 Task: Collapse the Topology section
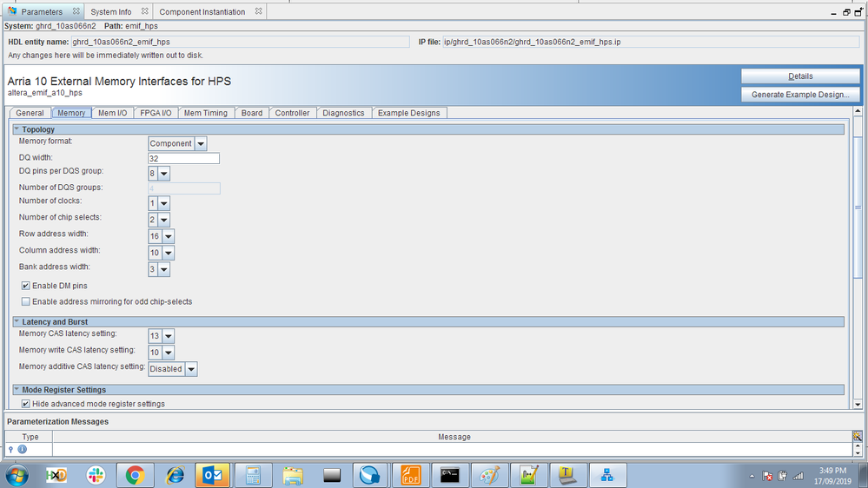(17, 129)
